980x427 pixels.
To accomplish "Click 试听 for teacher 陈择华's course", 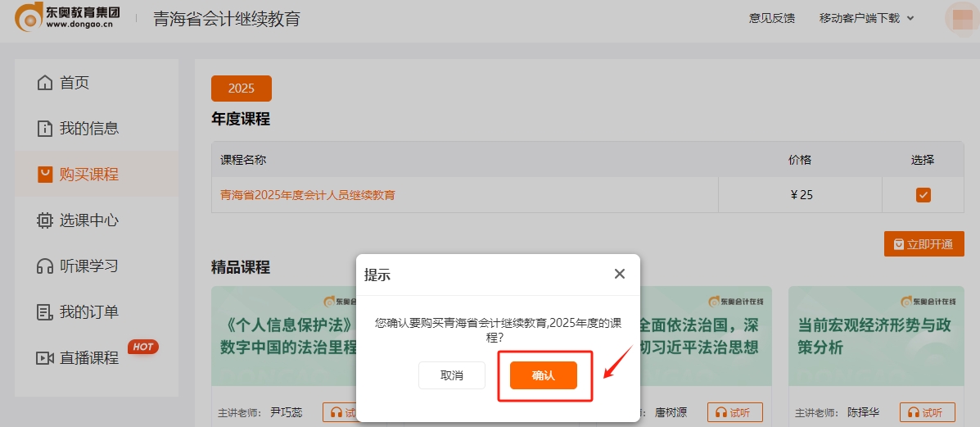I will tap(928, 412).
